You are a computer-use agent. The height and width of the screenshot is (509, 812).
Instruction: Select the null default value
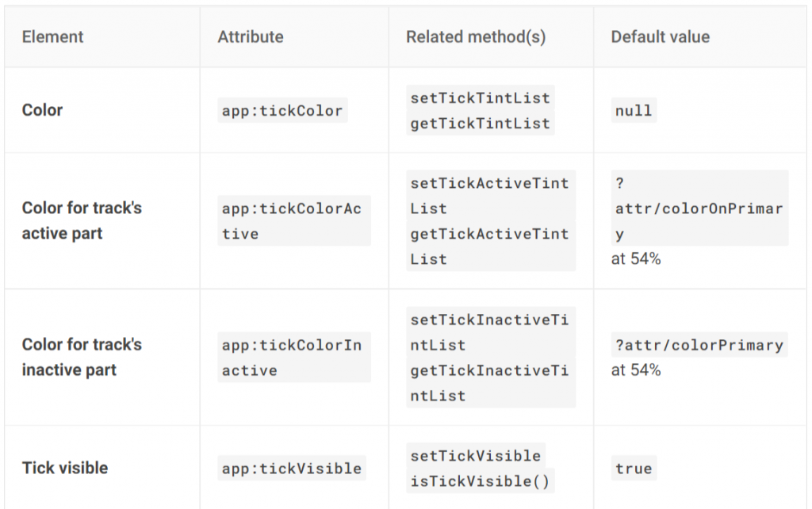634,110
